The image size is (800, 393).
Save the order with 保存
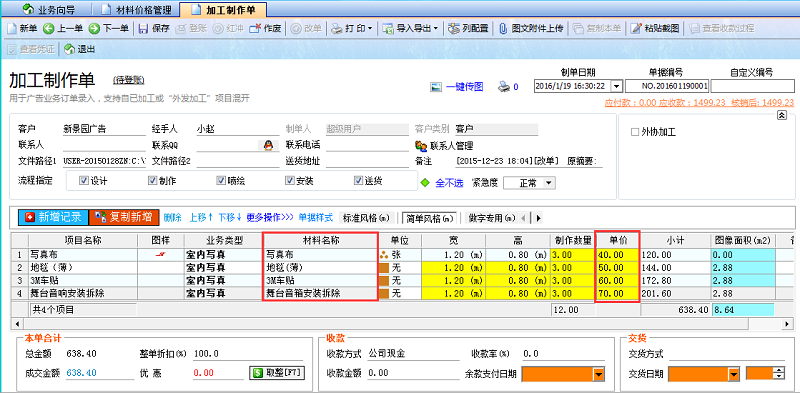tap(154, 29)
